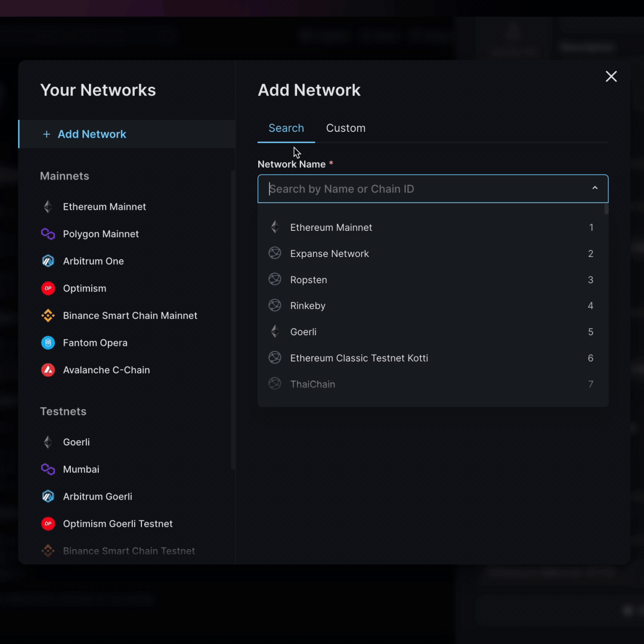Click Binance Smart Chain Mainnet logo
Image resolution: width=644 pixels, height=644 pixels.
[x=48, y=315]
